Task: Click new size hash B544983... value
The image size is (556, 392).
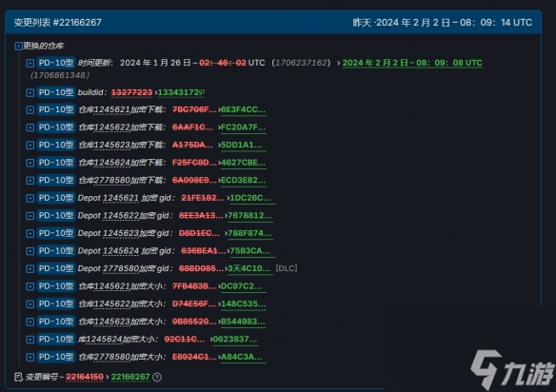Action: pos(243,322)
